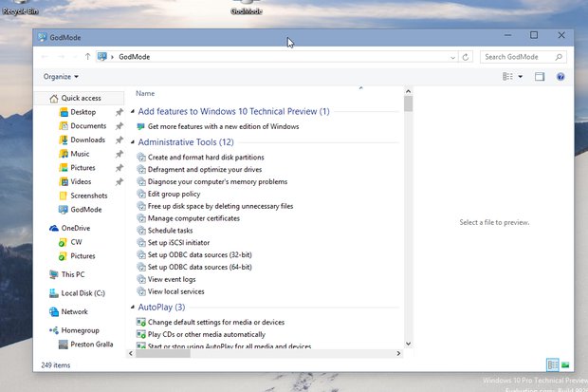Select This PC in sidebar
This screenshot has width=588, height=392.
[x=73, y=274]
